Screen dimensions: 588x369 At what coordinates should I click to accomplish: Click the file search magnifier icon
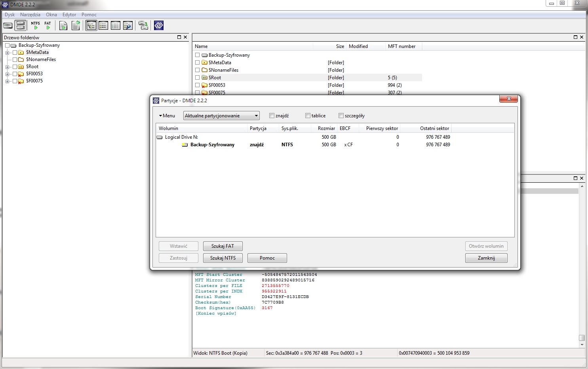pos(127,26)
